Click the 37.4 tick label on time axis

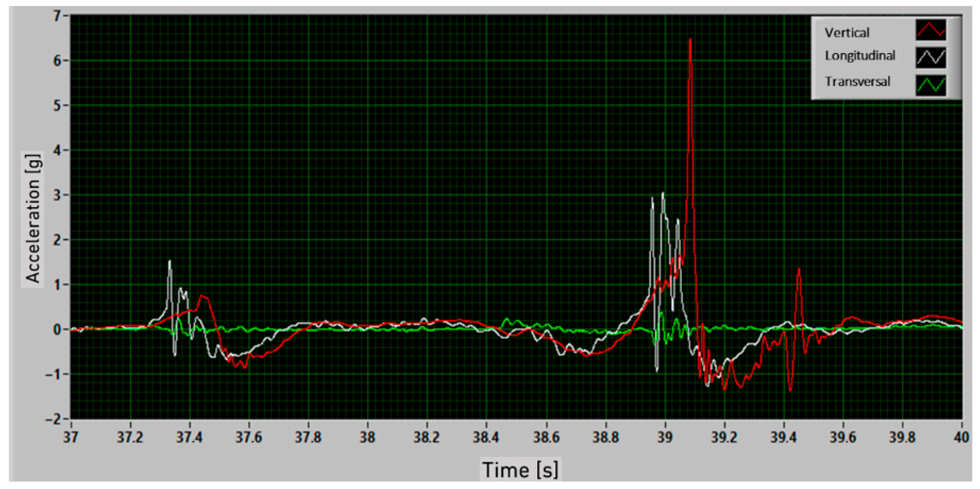tap(189, 437)
